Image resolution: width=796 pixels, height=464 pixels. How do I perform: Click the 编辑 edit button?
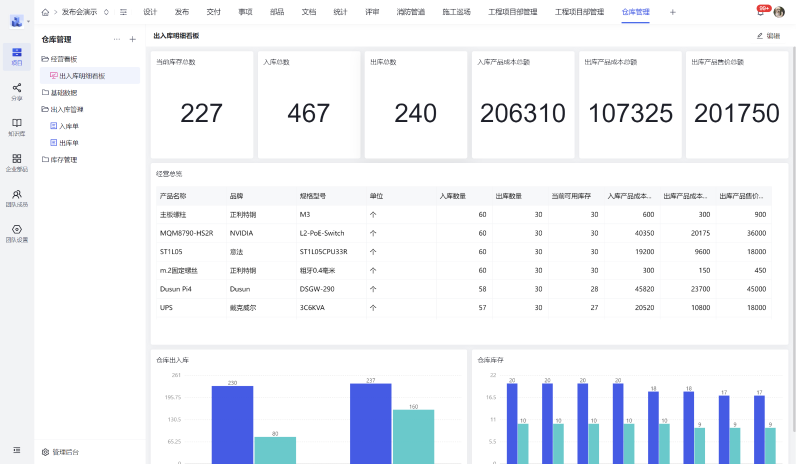[x=768, y=36]
